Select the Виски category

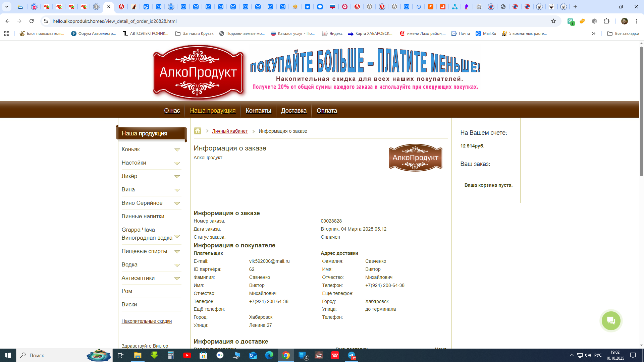[129, 304]
